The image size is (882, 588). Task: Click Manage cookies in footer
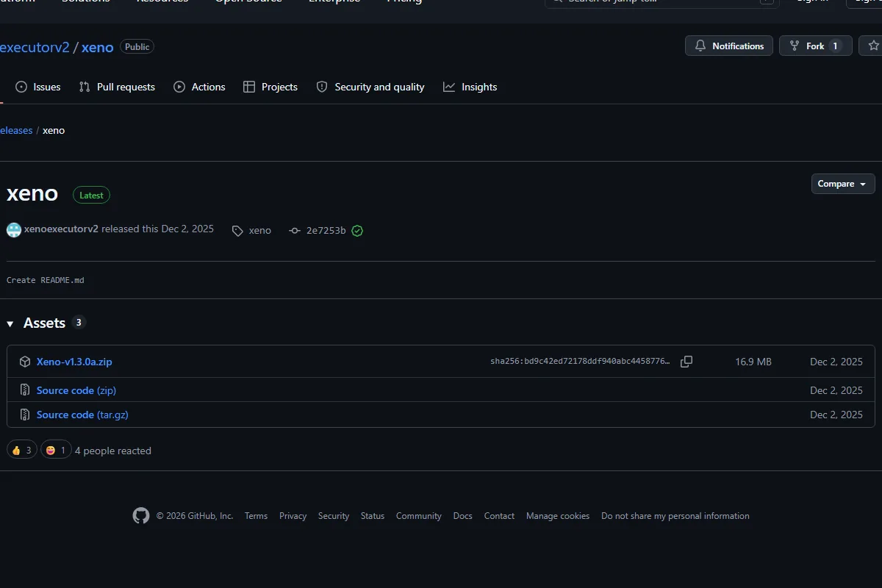pyautogui.click(x=558, y=516)
